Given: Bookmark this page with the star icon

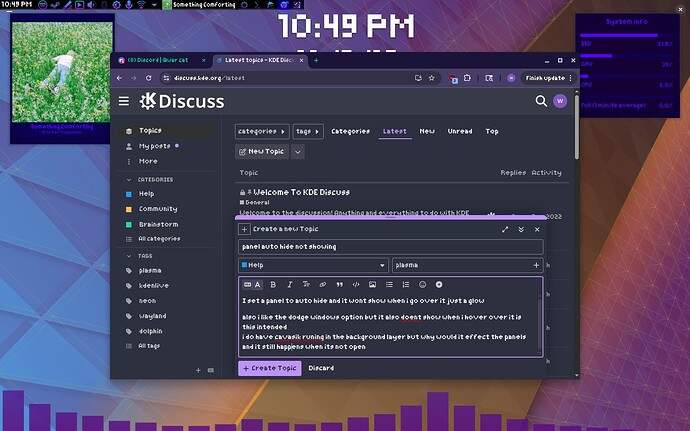Looking at the screenshot, I should tap(432, 78).
